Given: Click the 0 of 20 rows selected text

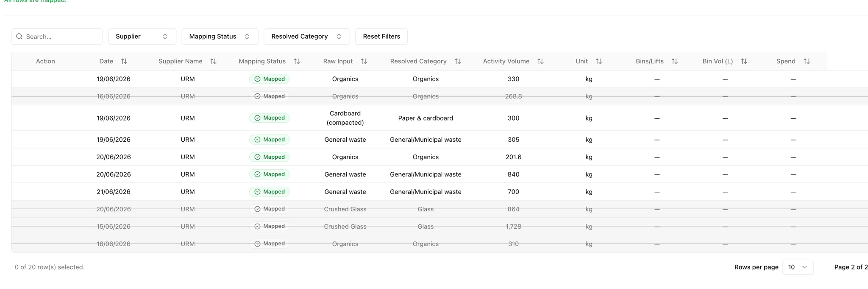Looking at the screenshot, I should [50, 267].
